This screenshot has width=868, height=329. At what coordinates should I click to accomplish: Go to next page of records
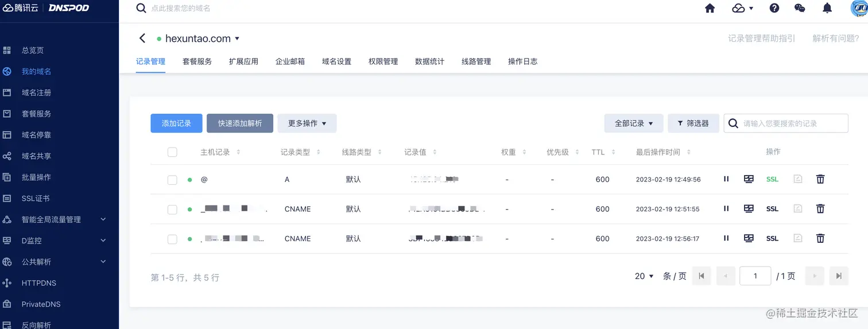[815, 276]
